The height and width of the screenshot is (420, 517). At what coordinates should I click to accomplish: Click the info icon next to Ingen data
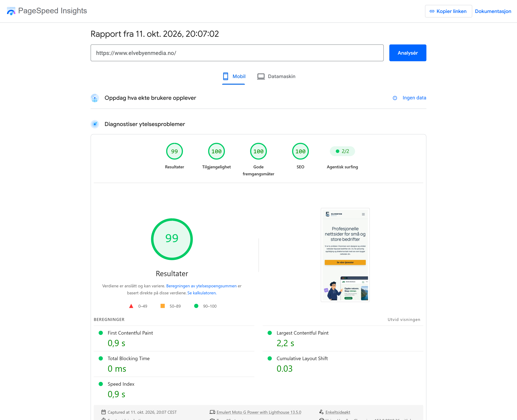pos(395,98)
